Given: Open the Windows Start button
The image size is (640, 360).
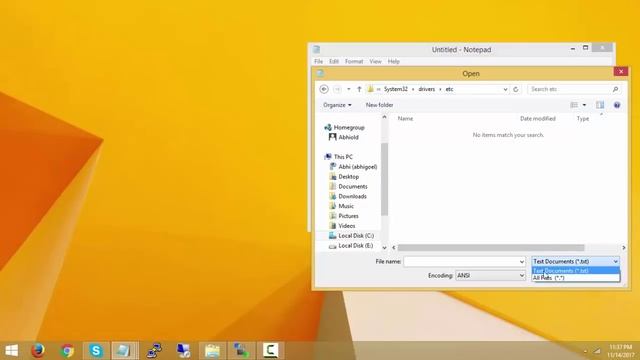Looking at the screenshot, I should 11,351.
